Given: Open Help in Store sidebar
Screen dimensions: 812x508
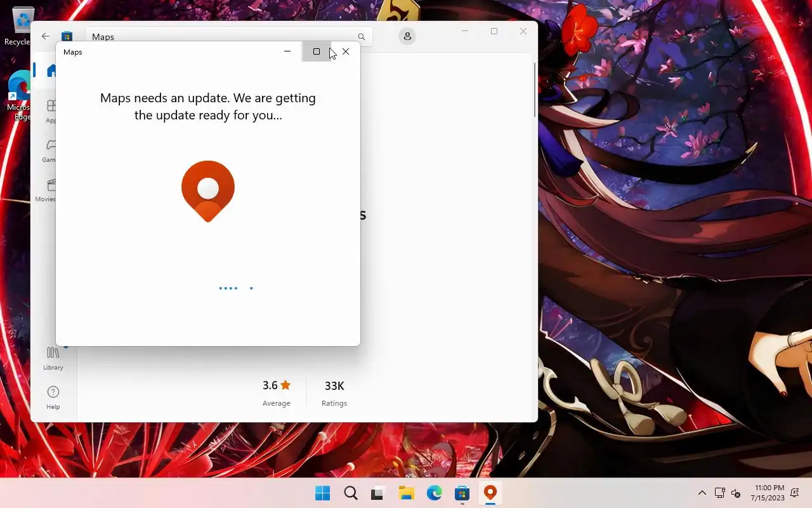Looking at the screenshot, I should (53, 398).
